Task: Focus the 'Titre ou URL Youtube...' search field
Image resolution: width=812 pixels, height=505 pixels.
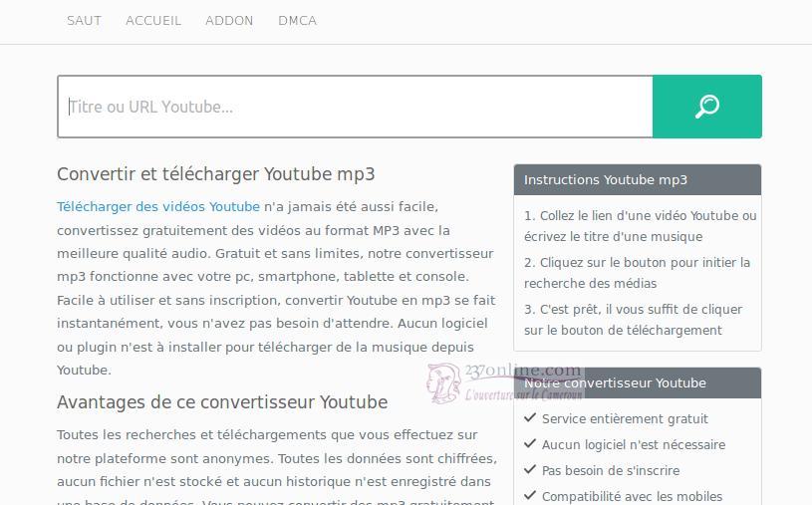Action: coord(356,107)
